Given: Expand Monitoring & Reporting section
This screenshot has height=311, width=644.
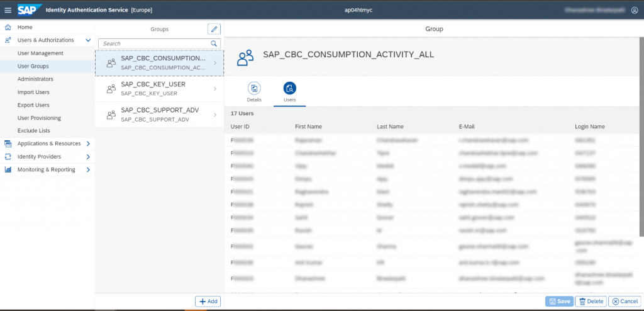Looking at the screenshot, I should [88, 169].
